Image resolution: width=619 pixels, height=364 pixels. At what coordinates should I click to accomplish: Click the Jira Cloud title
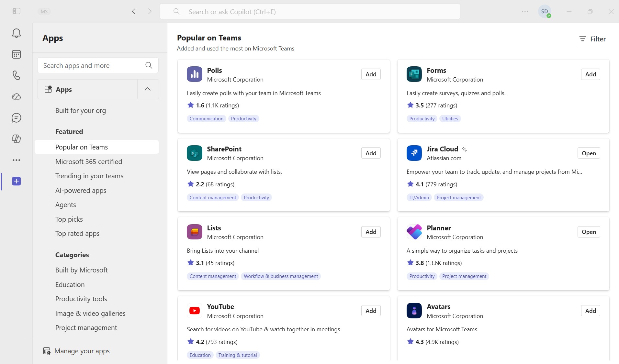click(x=442, y=149)
